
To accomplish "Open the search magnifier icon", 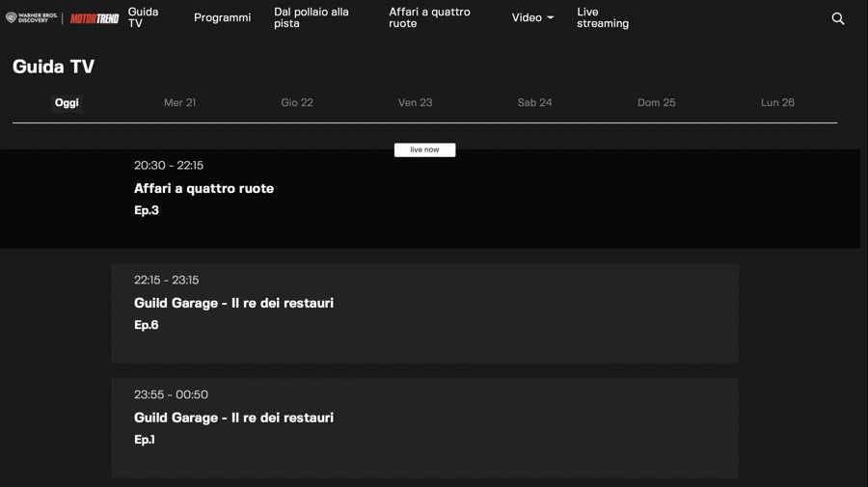I will (837, 19).
